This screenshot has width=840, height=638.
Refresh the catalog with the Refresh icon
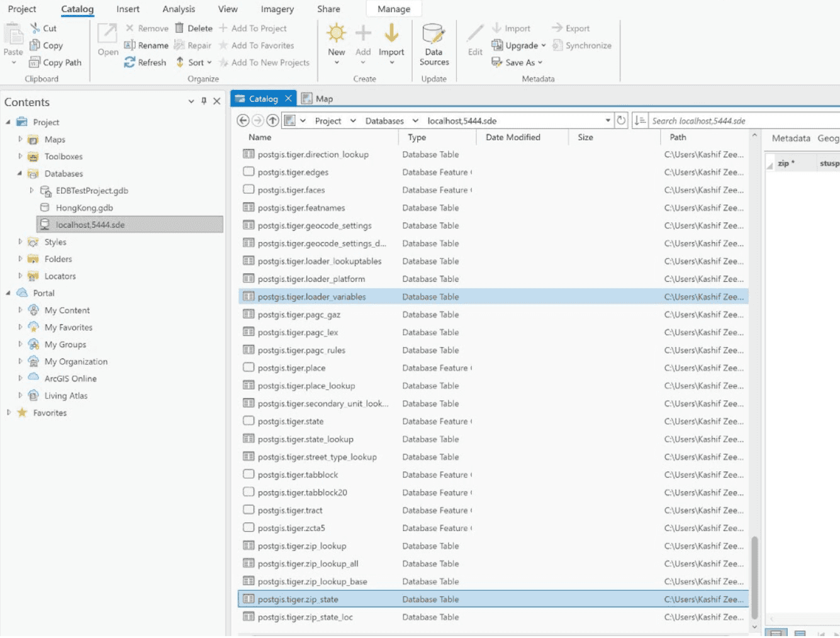tap(145, 62)
